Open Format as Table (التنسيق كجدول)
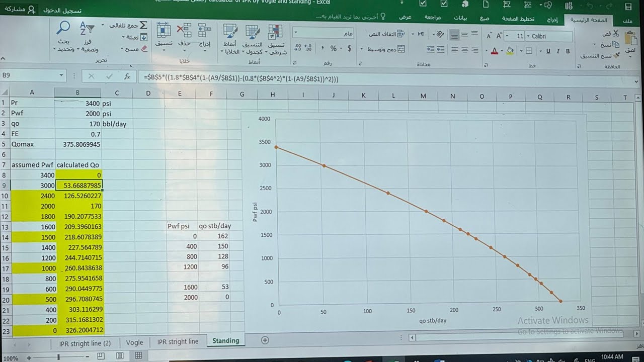This screenshot has height=362, width=644. coord(253,39)
